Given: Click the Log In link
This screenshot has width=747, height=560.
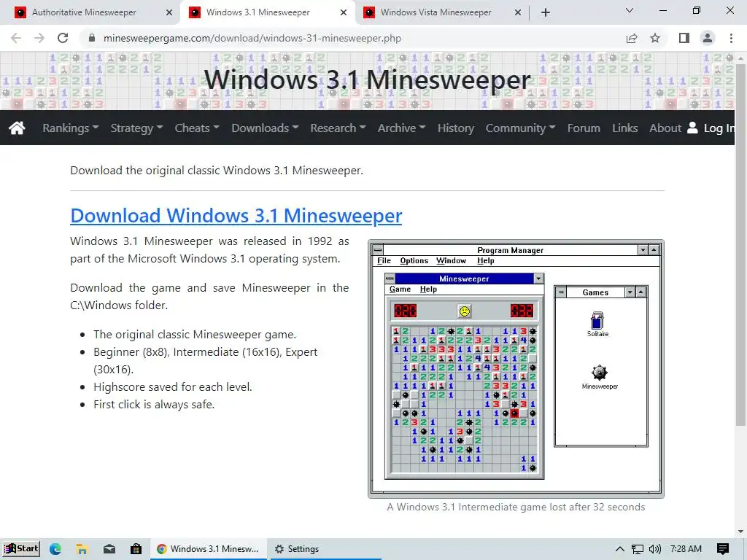Looking at the screenshot, I should point(711,128).
